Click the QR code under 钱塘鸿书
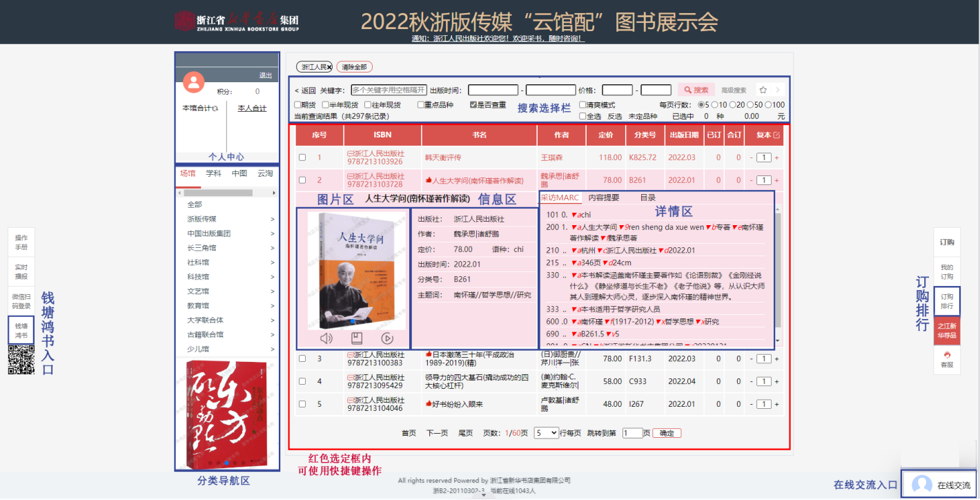 pos(21,360)
